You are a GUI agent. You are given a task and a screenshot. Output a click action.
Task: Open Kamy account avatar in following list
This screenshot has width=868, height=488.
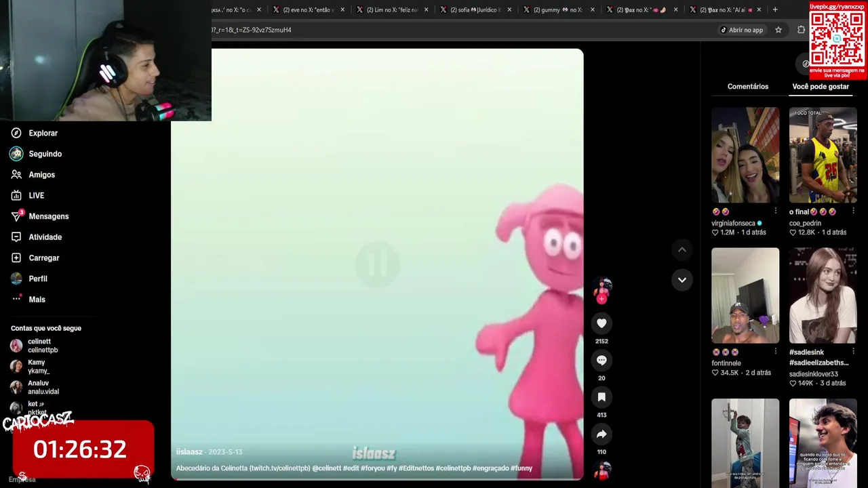click(16, 367)
